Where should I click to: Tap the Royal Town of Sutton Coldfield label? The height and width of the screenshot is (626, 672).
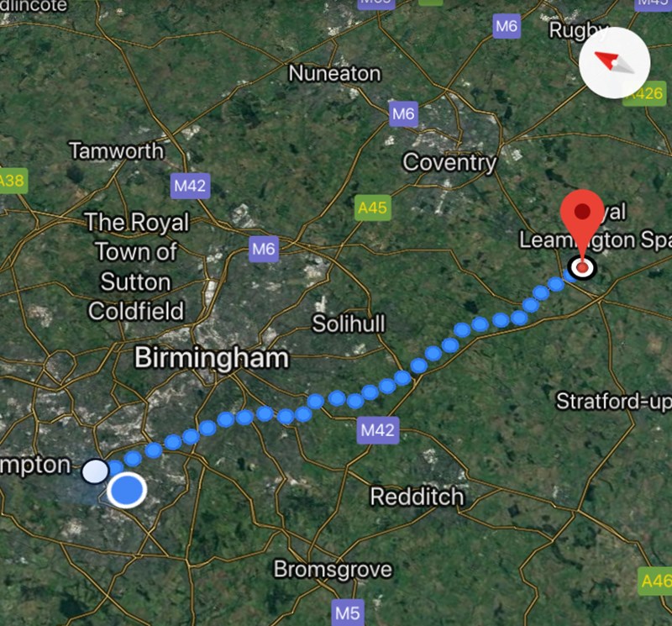tap(136, 266)
